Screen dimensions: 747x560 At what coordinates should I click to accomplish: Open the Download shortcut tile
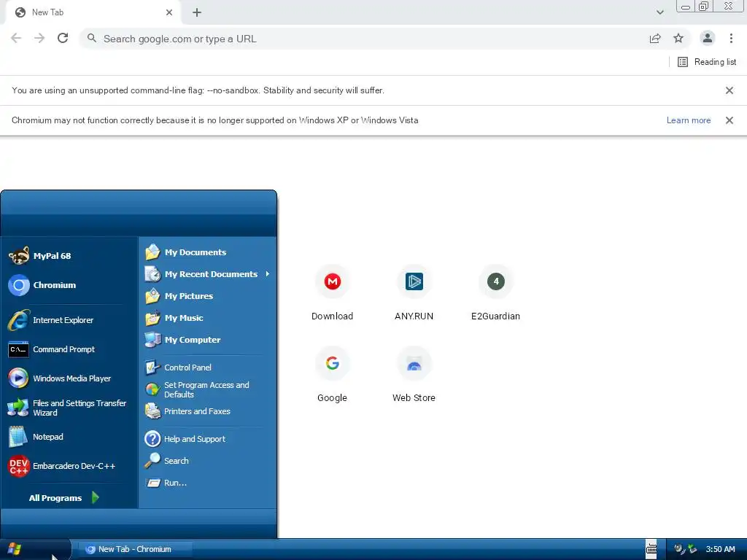(332, 292)
